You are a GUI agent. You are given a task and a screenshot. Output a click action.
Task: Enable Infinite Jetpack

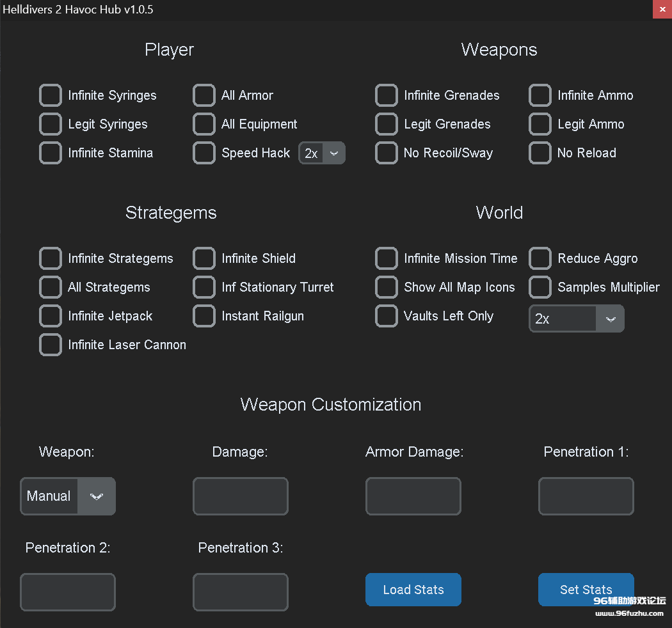click(x=51, y=315)
